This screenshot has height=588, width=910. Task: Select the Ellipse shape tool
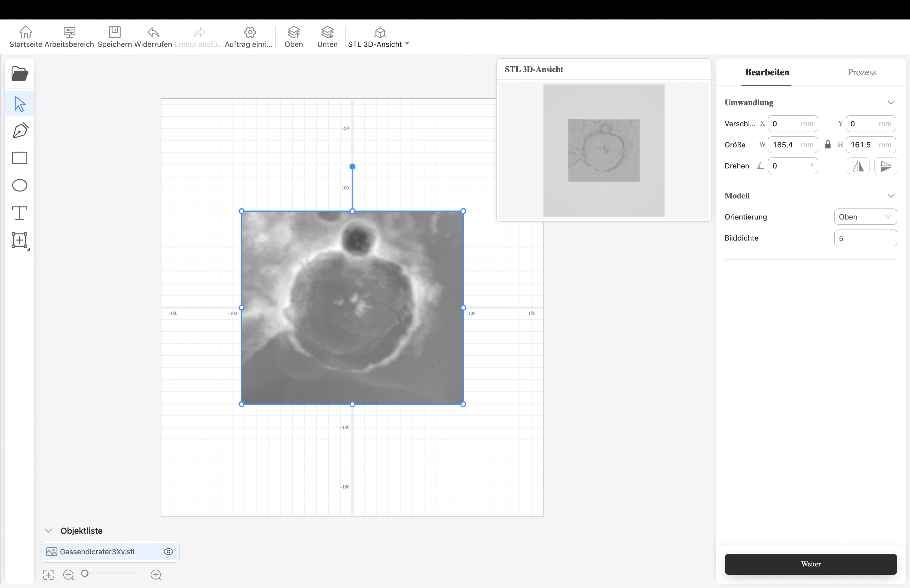click(20, 186)
